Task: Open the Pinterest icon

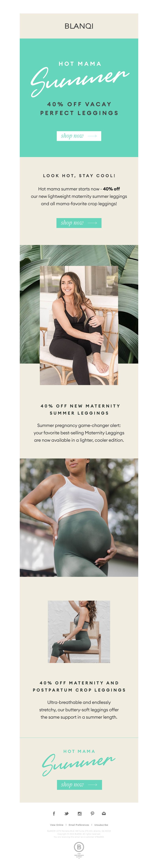Action: point(92,813)
